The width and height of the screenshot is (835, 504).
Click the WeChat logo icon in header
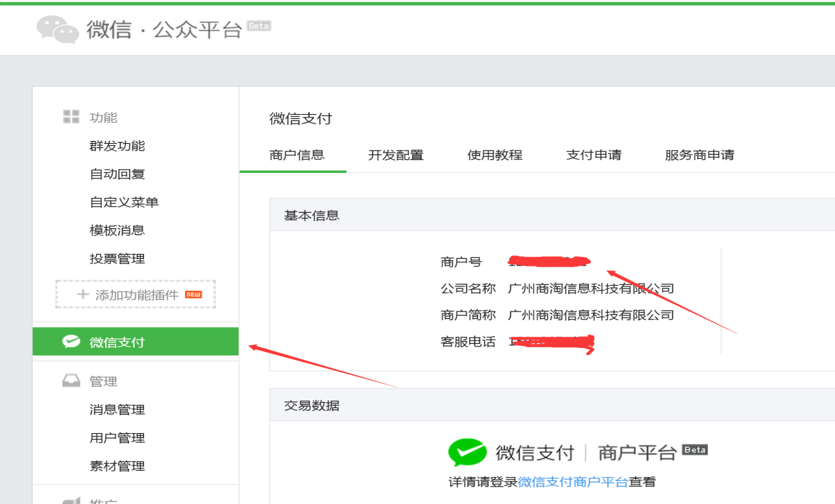point(57,30)
